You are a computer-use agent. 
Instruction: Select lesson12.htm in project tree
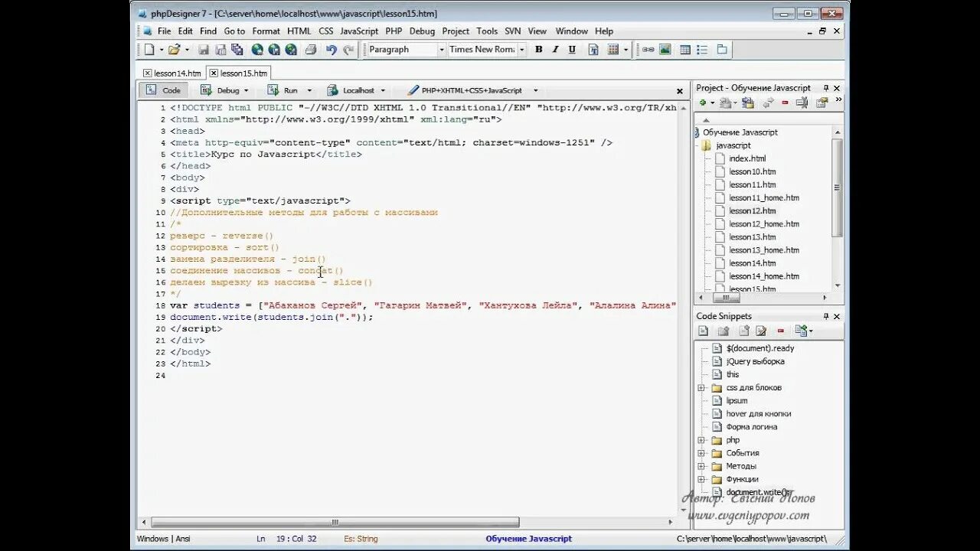click(752, 210)
